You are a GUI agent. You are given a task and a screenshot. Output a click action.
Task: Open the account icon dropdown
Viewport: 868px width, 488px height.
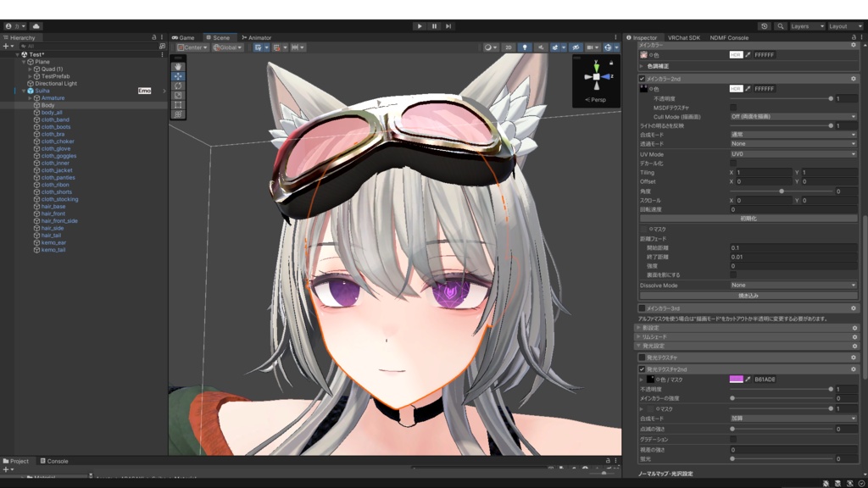click(x=15, y=26)
